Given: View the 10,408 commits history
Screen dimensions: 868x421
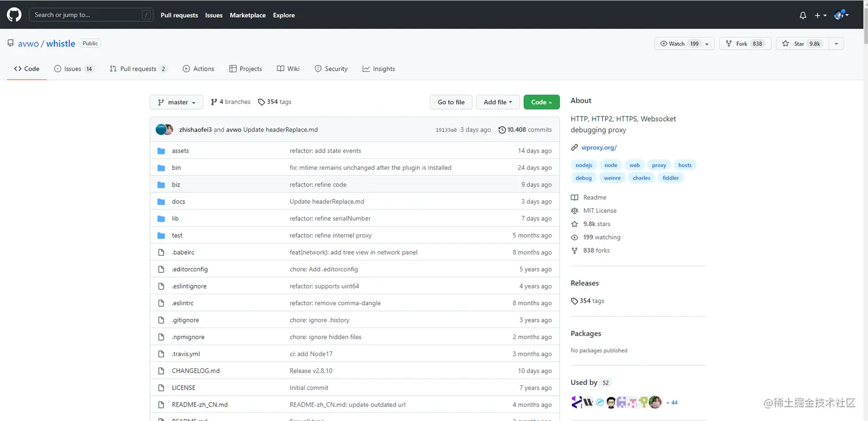Looking at the screenshot, I should pos(525,130).
